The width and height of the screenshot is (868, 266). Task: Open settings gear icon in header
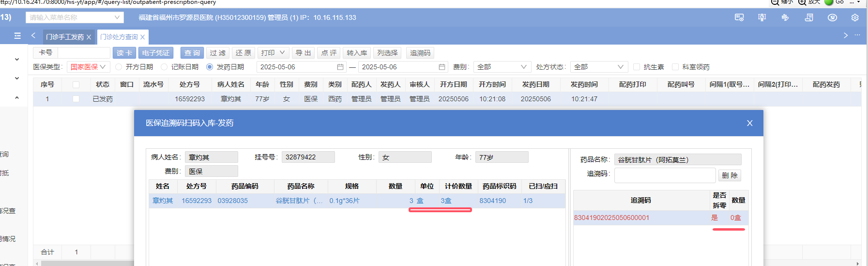point(855,17)
